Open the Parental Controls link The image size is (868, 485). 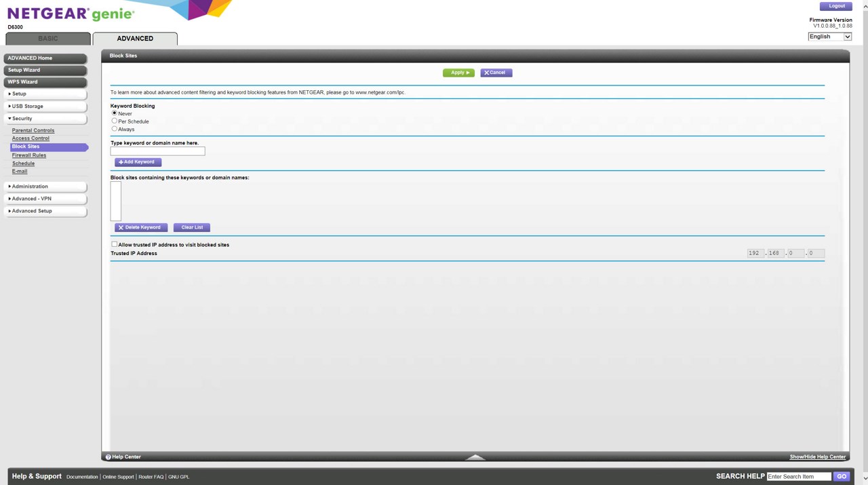point(33,130)
